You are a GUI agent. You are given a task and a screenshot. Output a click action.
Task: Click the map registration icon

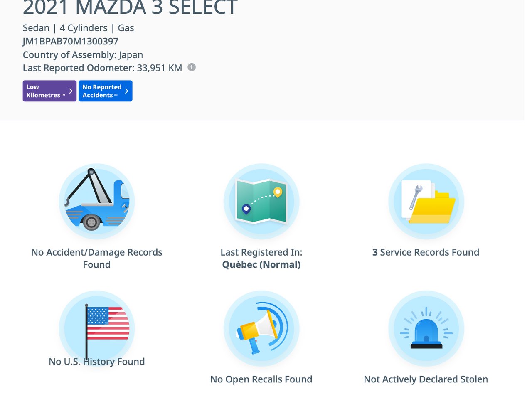point(261,202)
